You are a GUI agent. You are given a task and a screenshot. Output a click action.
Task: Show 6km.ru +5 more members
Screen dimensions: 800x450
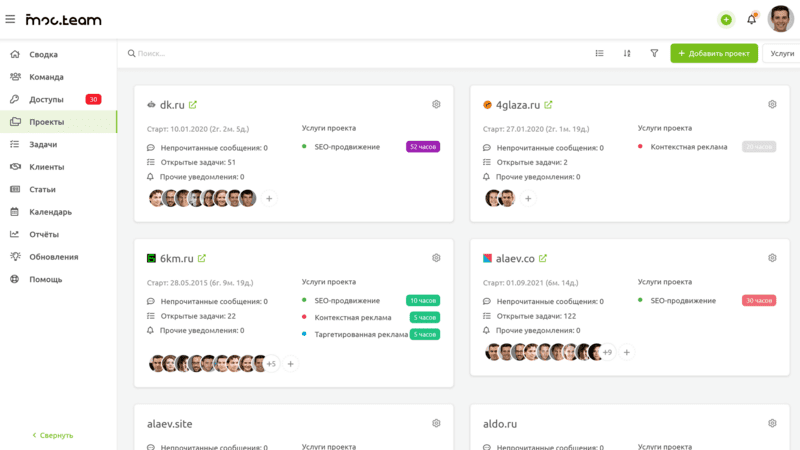click(x=271, y=364)
